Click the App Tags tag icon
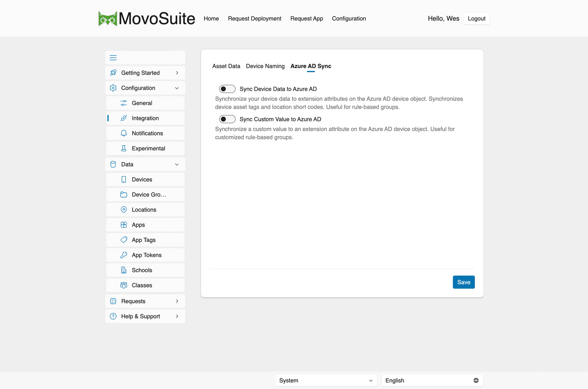This screenshot has height=389, width=588. tap(124, 240)
